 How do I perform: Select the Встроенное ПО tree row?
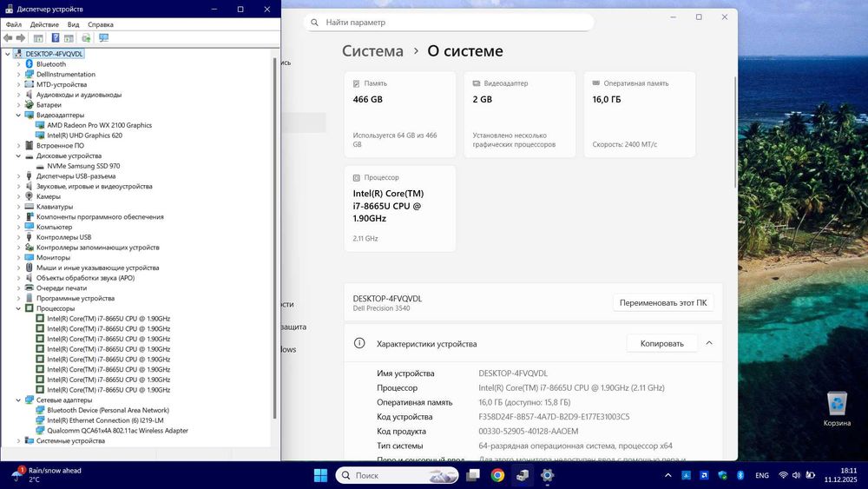tap(61, 146)
